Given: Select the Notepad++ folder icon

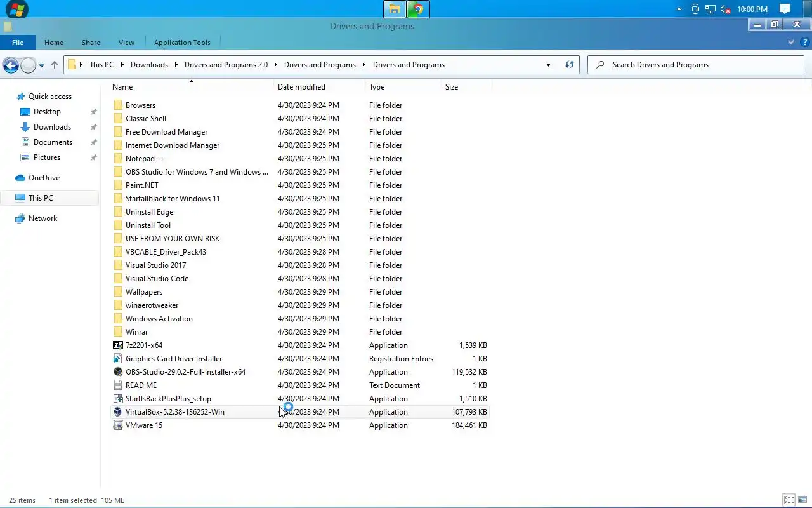Looking at the screenshot, I should pyautogui.click(x=118, y=159).
